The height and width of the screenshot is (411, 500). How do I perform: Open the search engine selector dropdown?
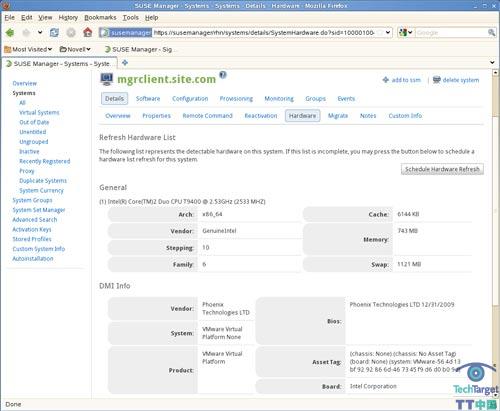pos(406,32)
